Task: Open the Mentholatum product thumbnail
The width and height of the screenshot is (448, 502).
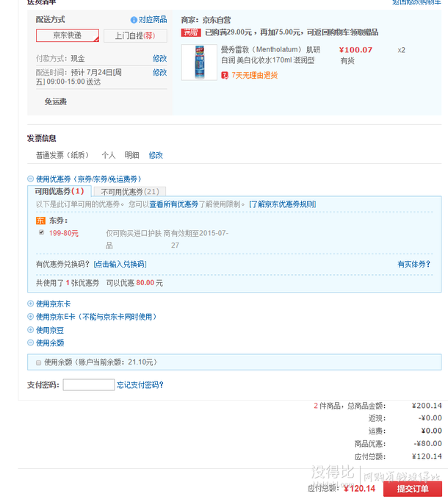Action: 199,62
